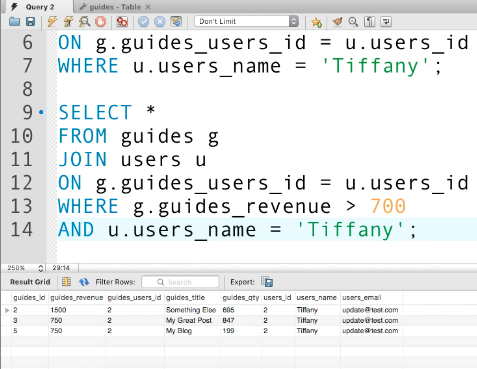The height and width of the screenshot is (369, 477).
Task: Place cursor on line 9 SELECT keyword
Action: pyautogui.click(x=95, y=112)
